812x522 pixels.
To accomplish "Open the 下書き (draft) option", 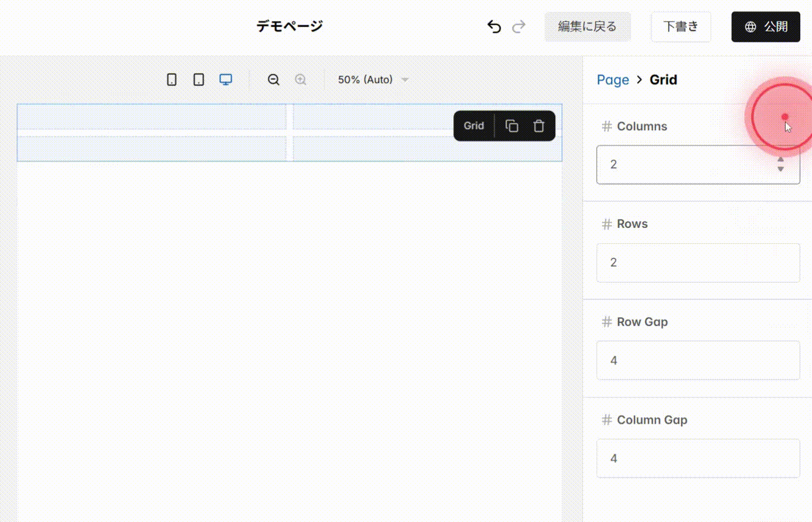I will [x=681, y=26].
